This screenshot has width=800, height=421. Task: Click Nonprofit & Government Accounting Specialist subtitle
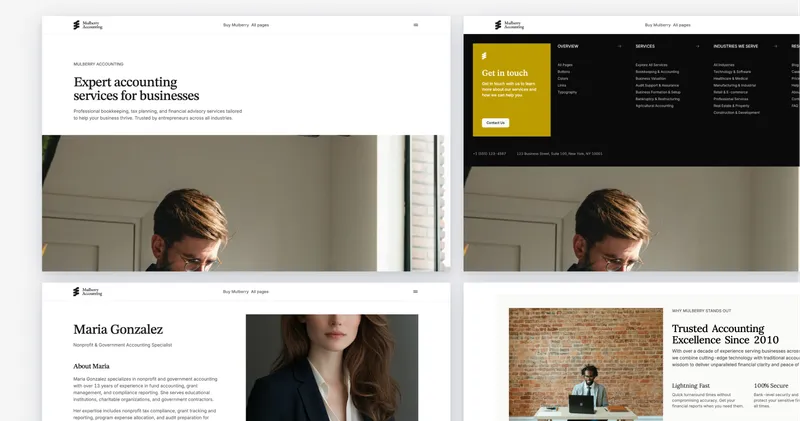[122, 345]
